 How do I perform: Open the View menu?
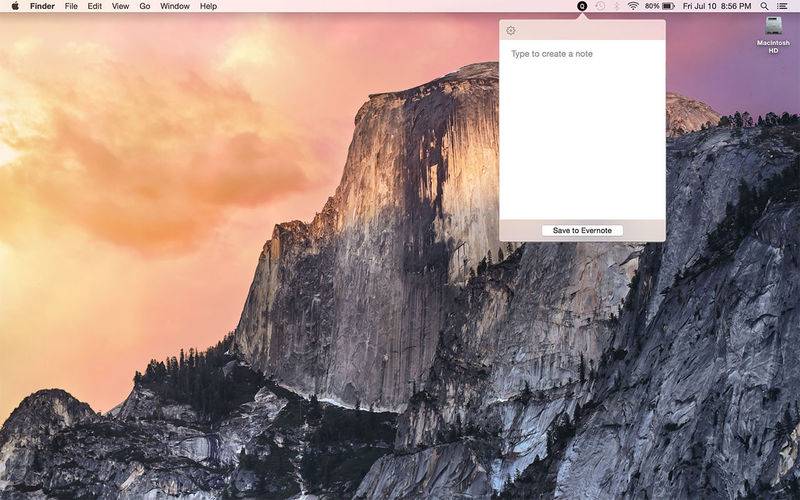120,6
